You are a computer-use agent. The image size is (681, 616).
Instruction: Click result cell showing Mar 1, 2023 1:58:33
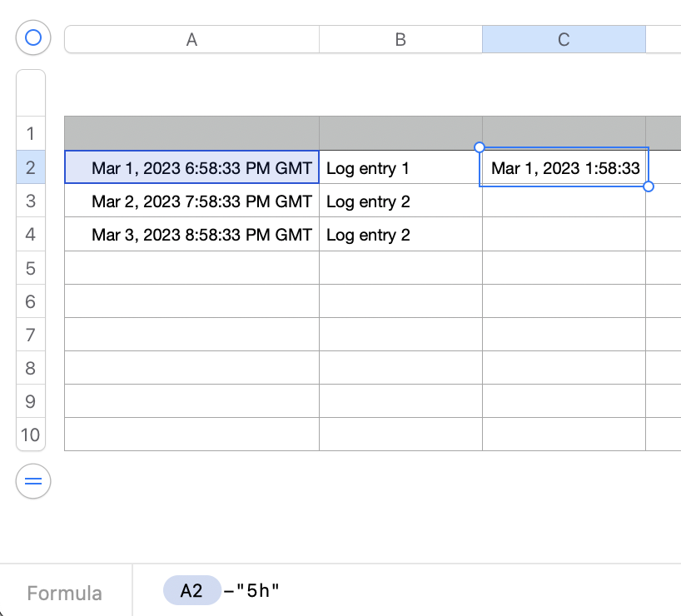[x=564, y=168]
